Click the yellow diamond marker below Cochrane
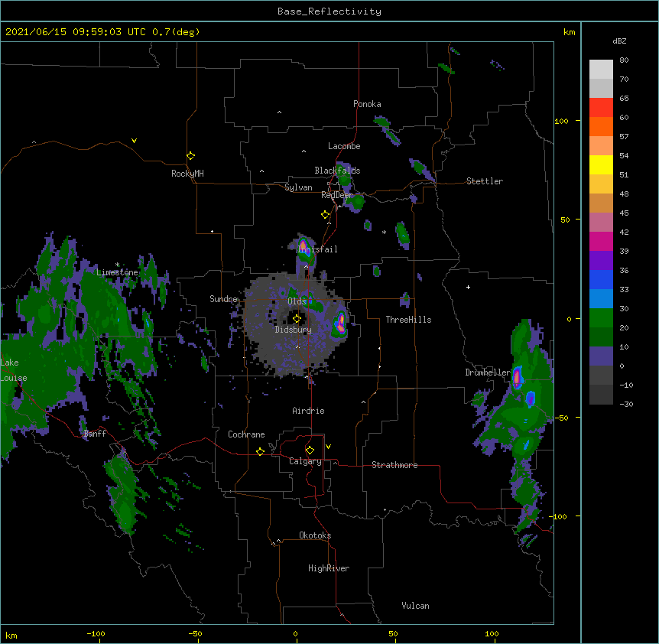The image size is (659, 644). (x=260, y=451)
